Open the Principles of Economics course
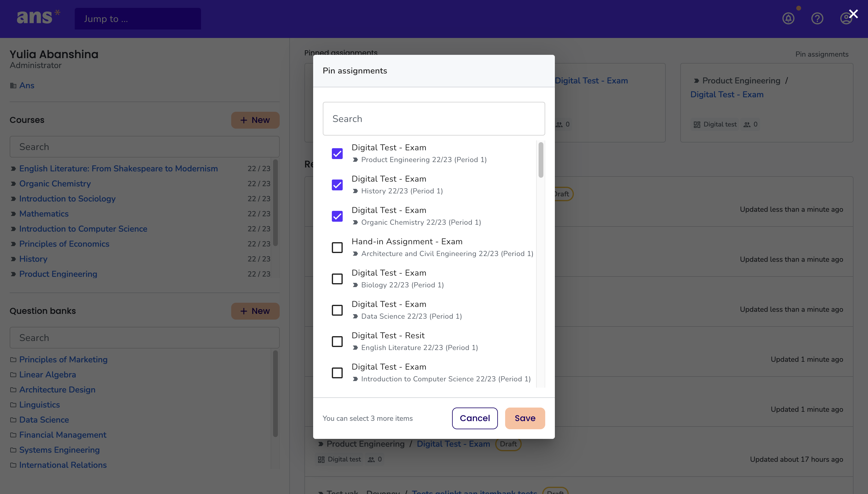The height and width of the screenshot is (494, 868). [64, 244]
